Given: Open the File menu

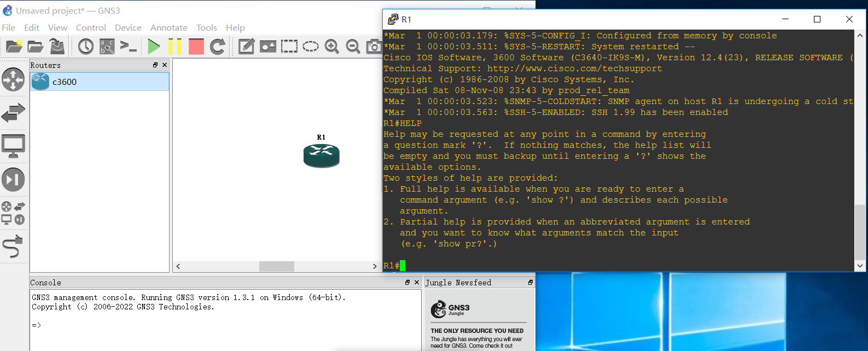Looking at the screenshot, I should point(9,27).
